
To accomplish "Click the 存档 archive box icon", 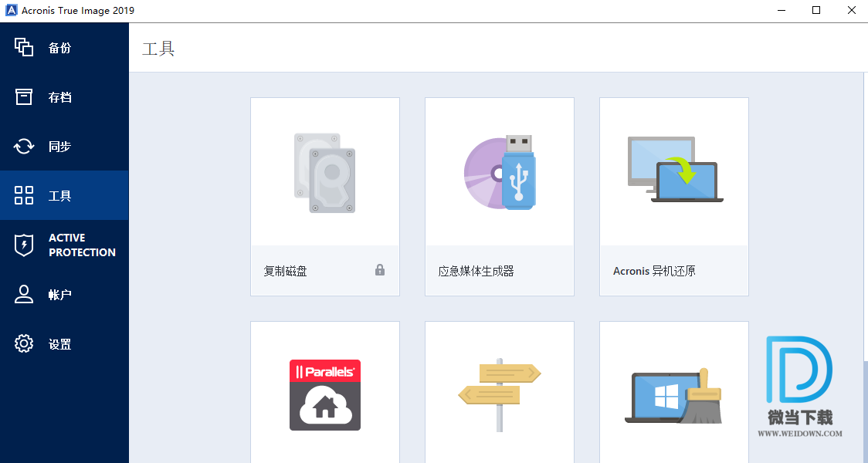I will click(24, 96).
